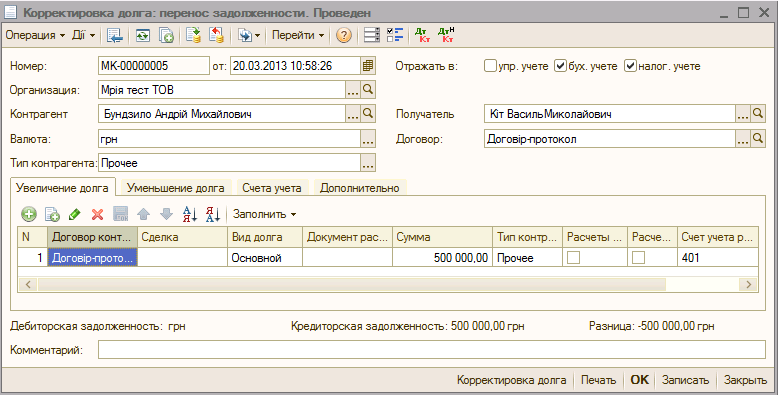The image size is (778, 395).
Task: Toggle the Расчеты... checkbox in row 1
Action: 574,258
